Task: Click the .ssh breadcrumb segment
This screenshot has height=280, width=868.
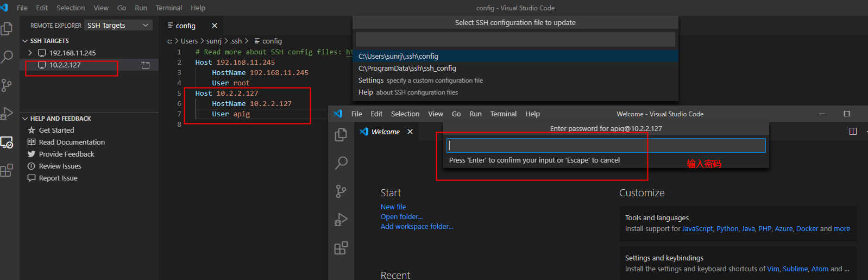Action: click(x=236, y=41)
